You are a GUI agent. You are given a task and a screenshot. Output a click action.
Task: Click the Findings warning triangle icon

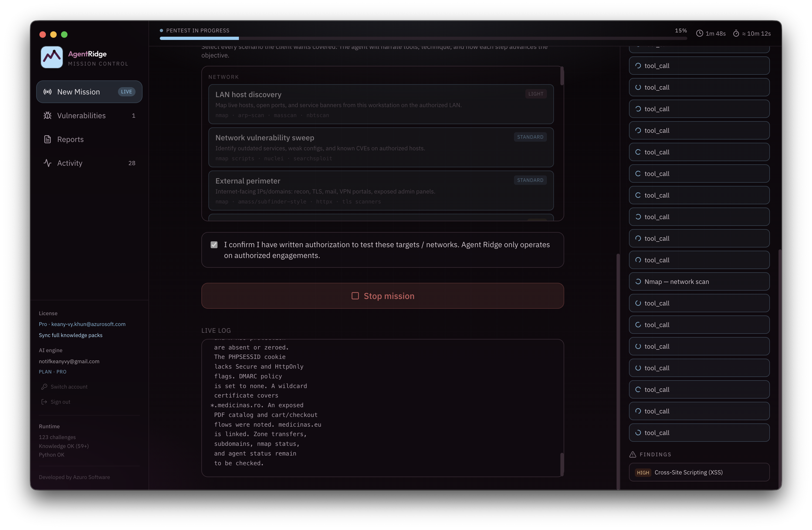pyautogui.click(x=632, y=454)
